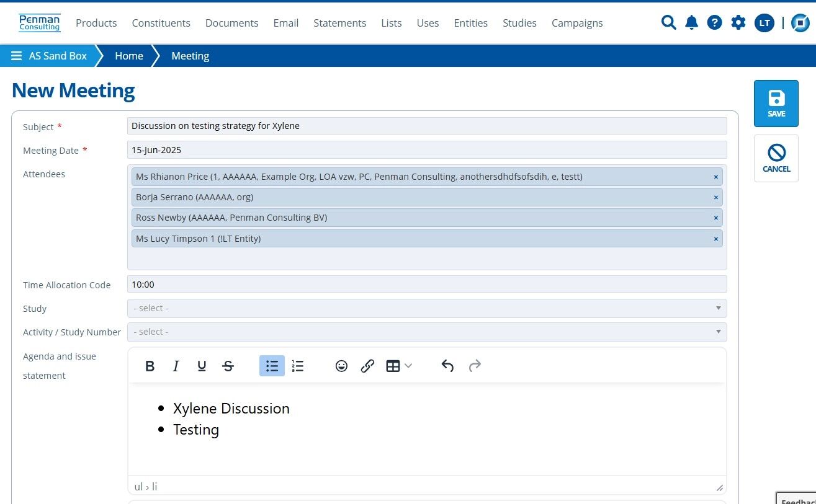Open the help question mark icon
The height and width of the screenshot is (504, 816).
(x=715, y=23)
